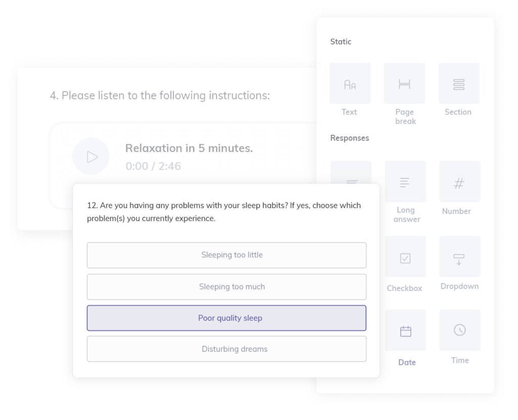
Task: Add a Page break element
Action: (x=404, y=83)
